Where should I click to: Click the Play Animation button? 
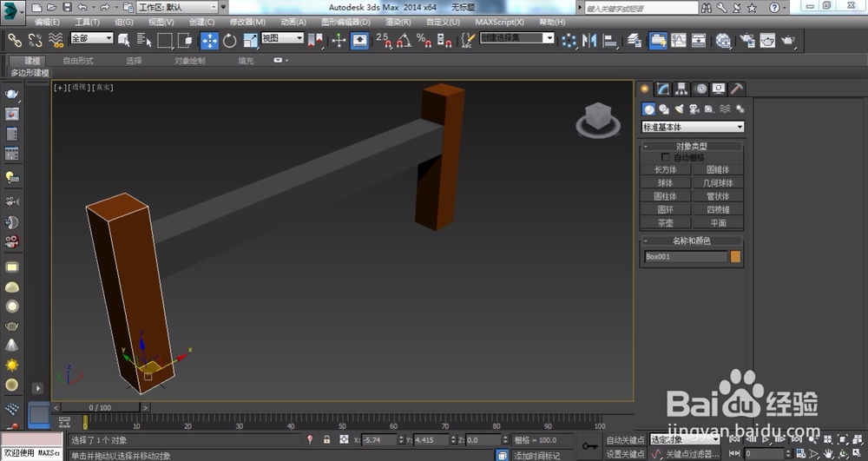coord(766,439)
